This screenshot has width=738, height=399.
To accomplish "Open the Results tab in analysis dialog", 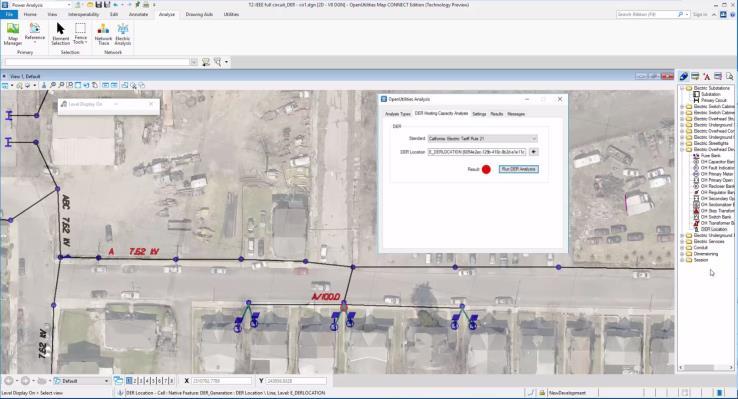I will coord(497,114).
